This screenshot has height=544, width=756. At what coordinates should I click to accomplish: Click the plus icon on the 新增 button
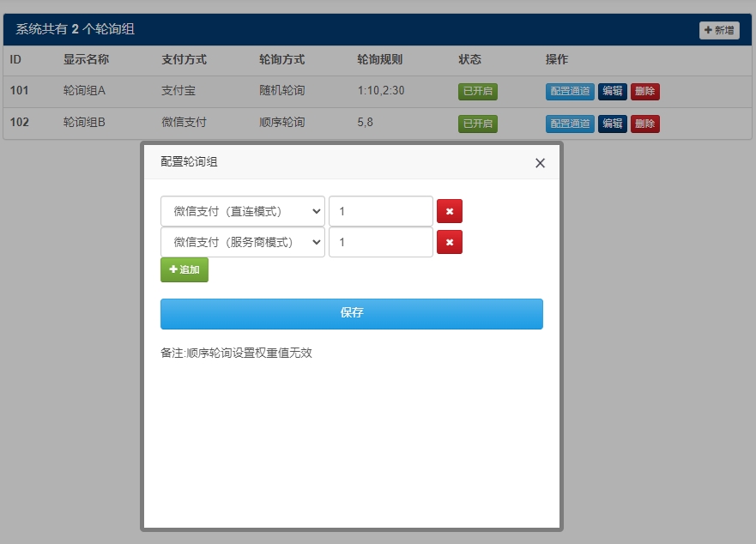(709, 30)
